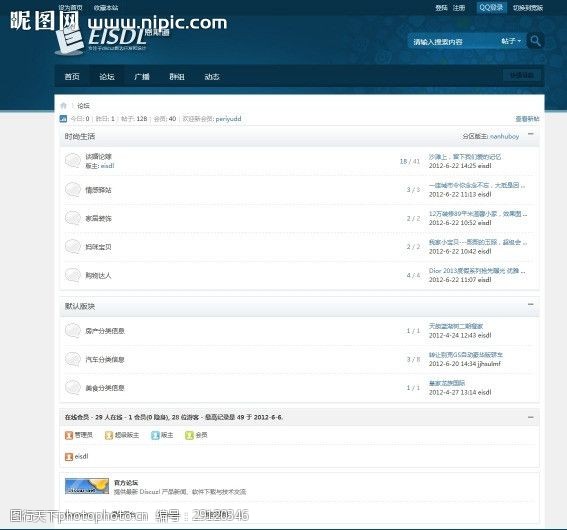Screen dimensions: 567x530
Task: Open the 广播 nav tab
Action: pos(142,77)
